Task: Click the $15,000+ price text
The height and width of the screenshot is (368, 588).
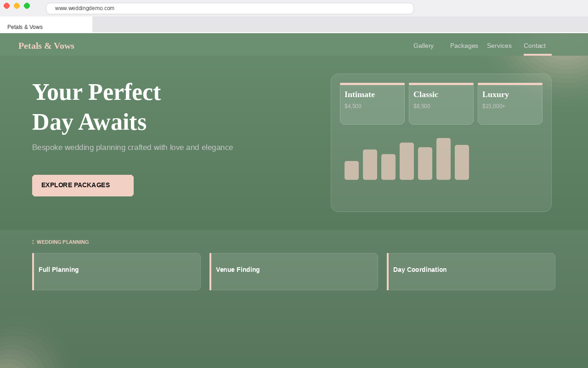Action: click(x=494, y=106)
